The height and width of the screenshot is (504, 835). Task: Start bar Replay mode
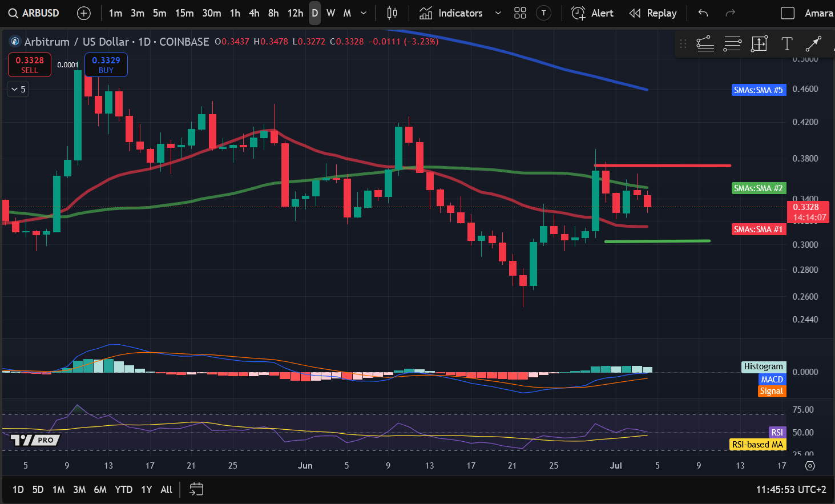[652, 13]
